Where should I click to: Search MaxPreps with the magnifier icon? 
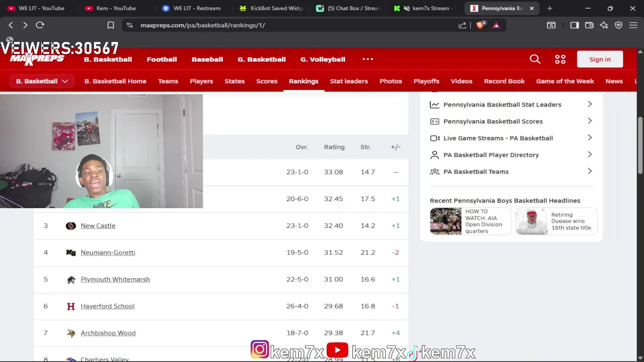535,59
